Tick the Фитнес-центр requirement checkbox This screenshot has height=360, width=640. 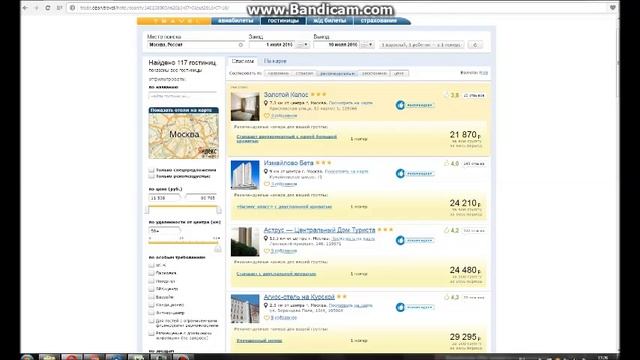point(151,313)
